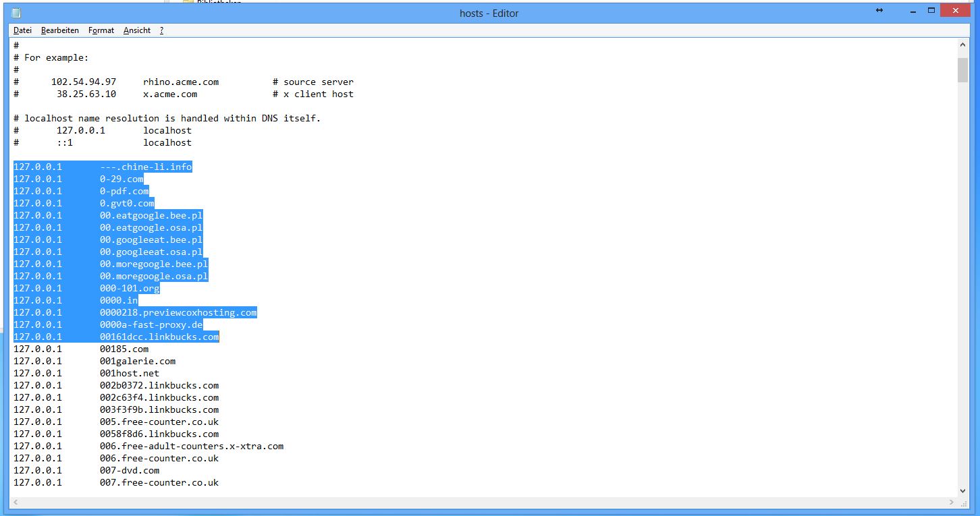This screenshot has width=980, height=516.
Task: Click 'localhost' on the ::1 line
Action: [x=167, y=142]
